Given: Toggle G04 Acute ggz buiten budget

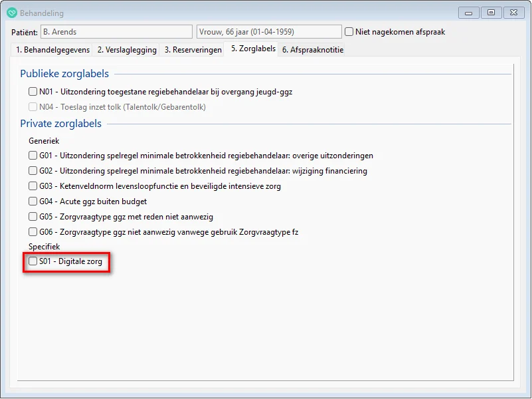Looking at the screenshot, I should tap(33, 201).
